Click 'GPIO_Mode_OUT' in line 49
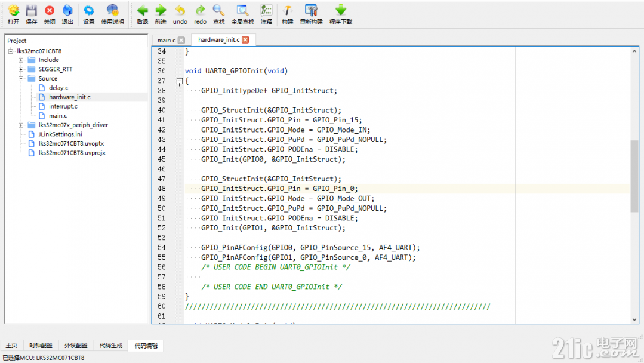The height and width of the screenshot is (363, 644). click(343, 199)
